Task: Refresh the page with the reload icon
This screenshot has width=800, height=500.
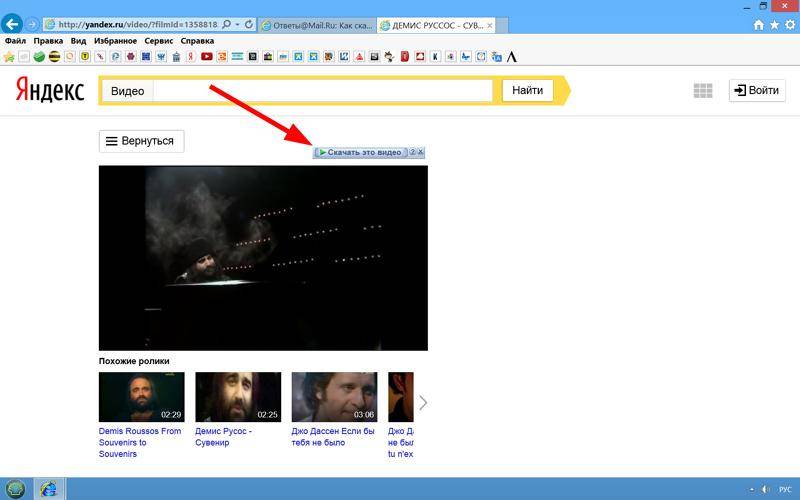Action: coord(248,24)
